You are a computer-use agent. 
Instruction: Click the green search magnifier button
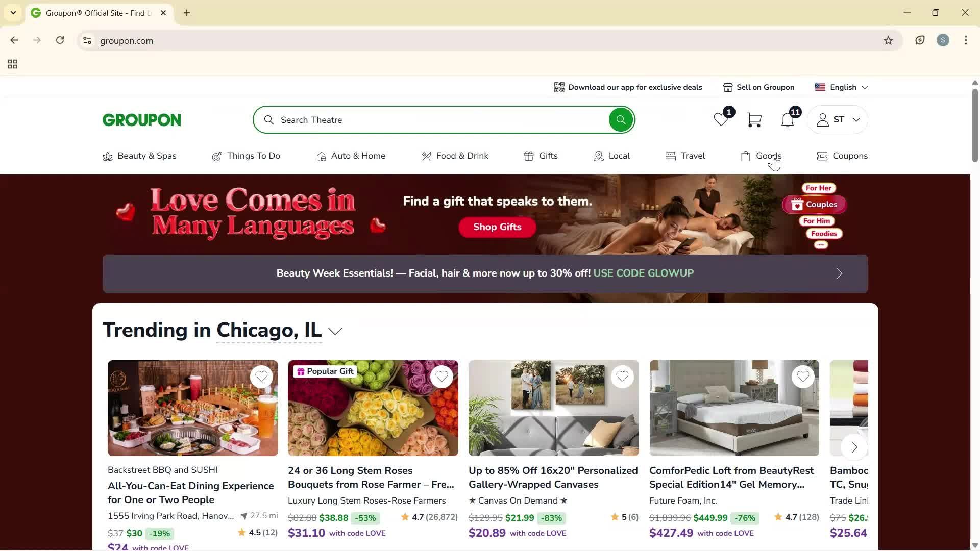click(x=621, y=120)
